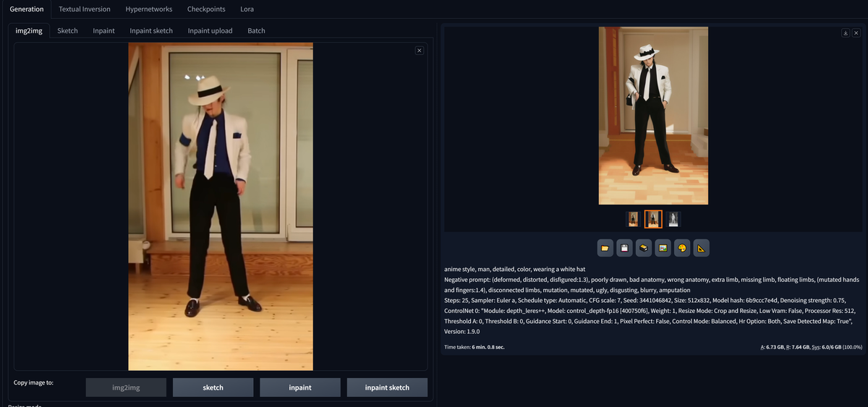Viewport: 868px width, 407px height.
Task: Switch to the Inpaint sub-tab
Action: click(x=103, y=30)
